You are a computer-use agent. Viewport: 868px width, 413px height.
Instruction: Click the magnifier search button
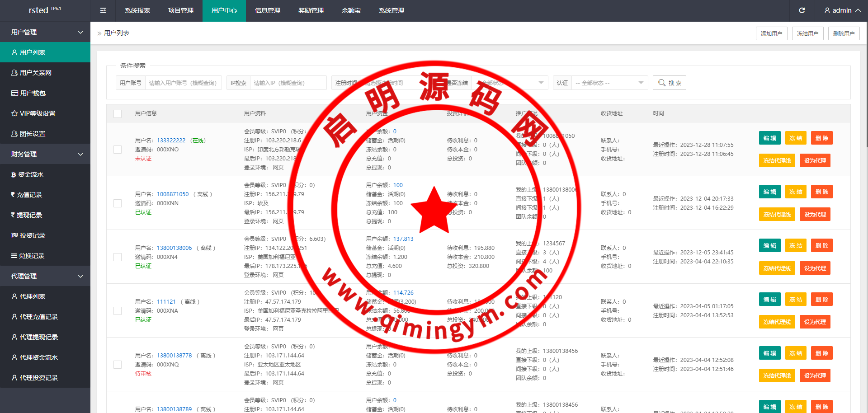pos(669,83)
